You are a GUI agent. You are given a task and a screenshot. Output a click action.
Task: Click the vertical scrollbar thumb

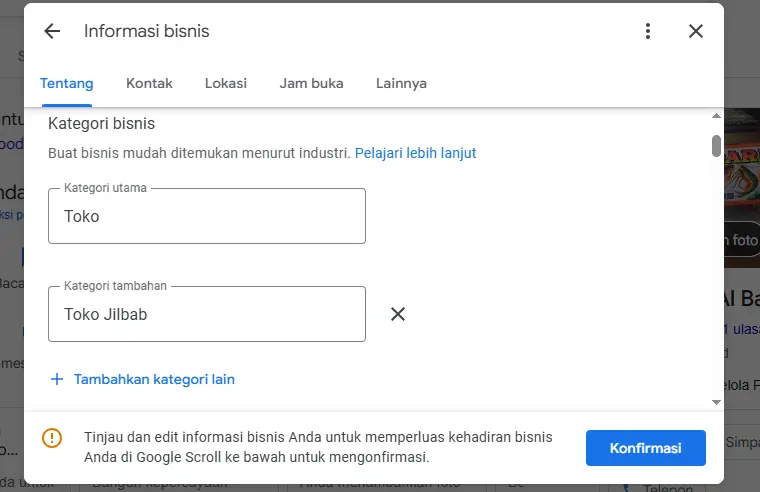(x=716, y=146)
